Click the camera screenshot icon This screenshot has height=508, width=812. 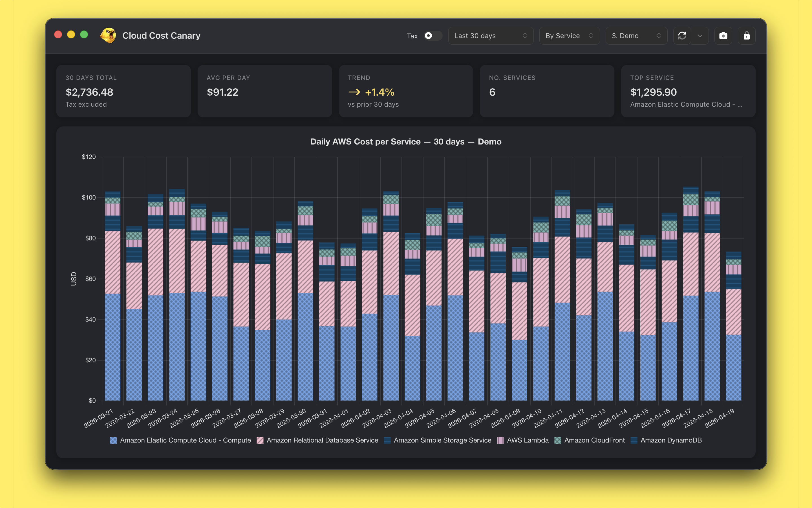pos(723,36)
